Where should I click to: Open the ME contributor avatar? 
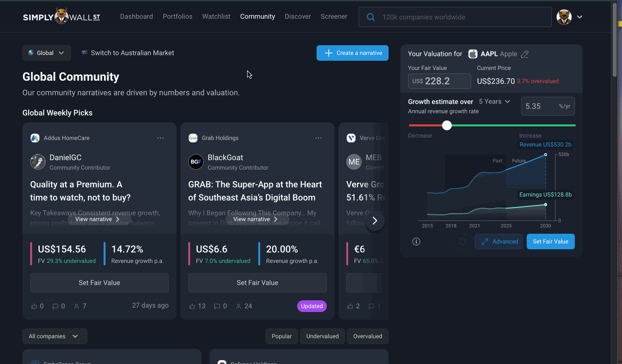[x=354, y=162]
